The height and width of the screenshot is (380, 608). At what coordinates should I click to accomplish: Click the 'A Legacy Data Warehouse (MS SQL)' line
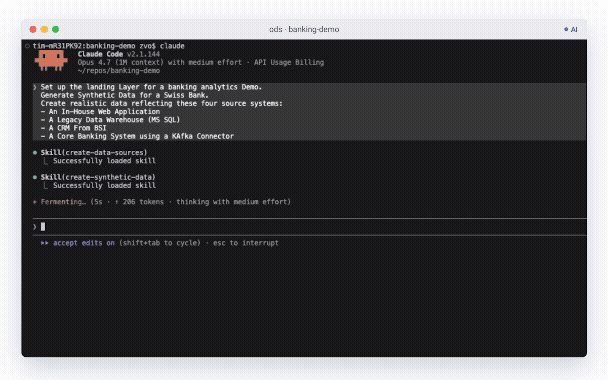pos(110,120)
